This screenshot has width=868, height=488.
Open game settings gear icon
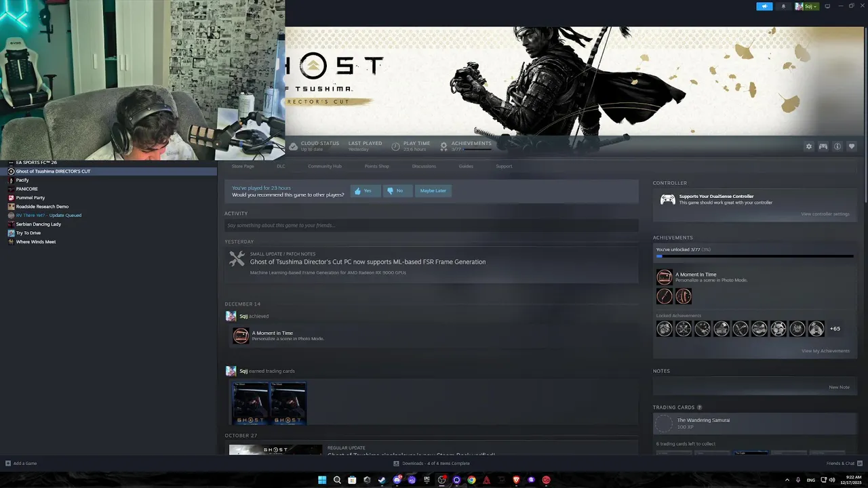click(x=809, y=146)
